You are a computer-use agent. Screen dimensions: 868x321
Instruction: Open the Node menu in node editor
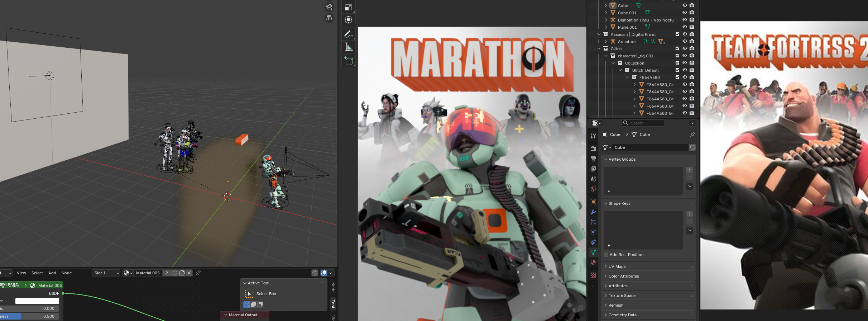point(67,273)
